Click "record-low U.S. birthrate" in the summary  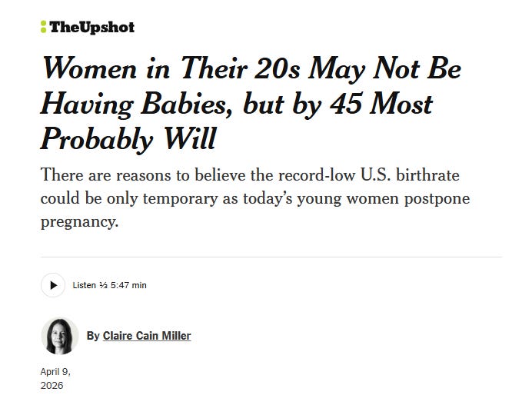pyautogui.click(x=369, y=175)
